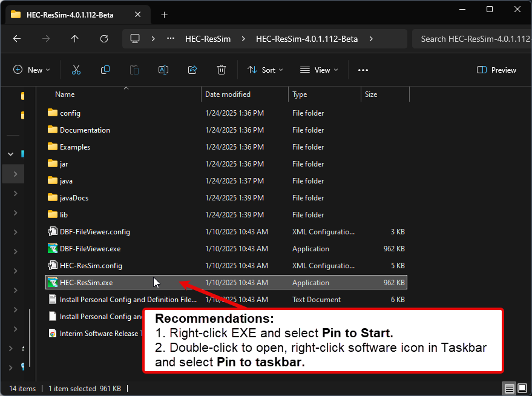Viewport: 532px width, 396px height.
Task: Open the New dropdown menu
Action: point(32,70)
